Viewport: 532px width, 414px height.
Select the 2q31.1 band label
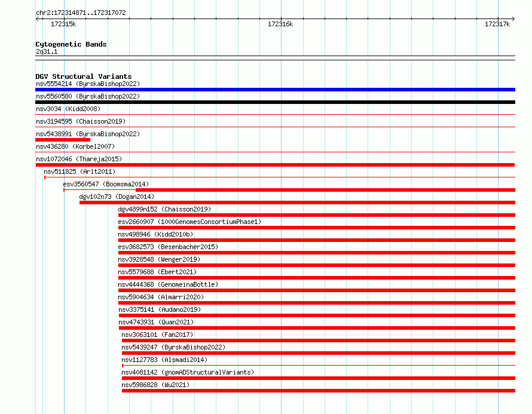[x=47, y=52]
